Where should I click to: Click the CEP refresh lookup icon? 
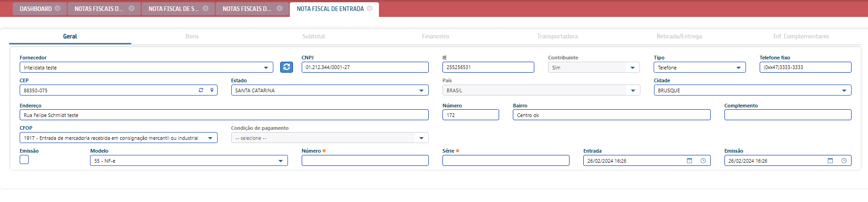tap(201, 90)
